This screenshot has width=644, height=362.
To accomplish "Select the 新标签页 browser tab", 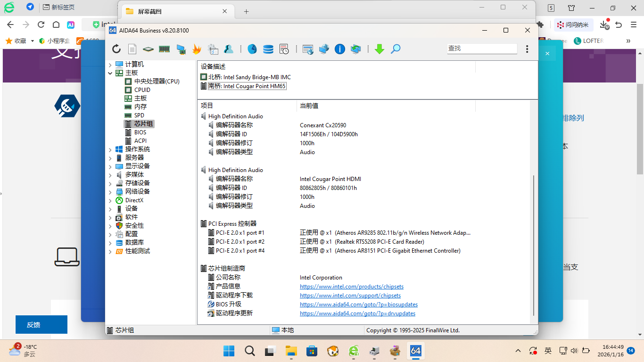I will coord(63,7).
